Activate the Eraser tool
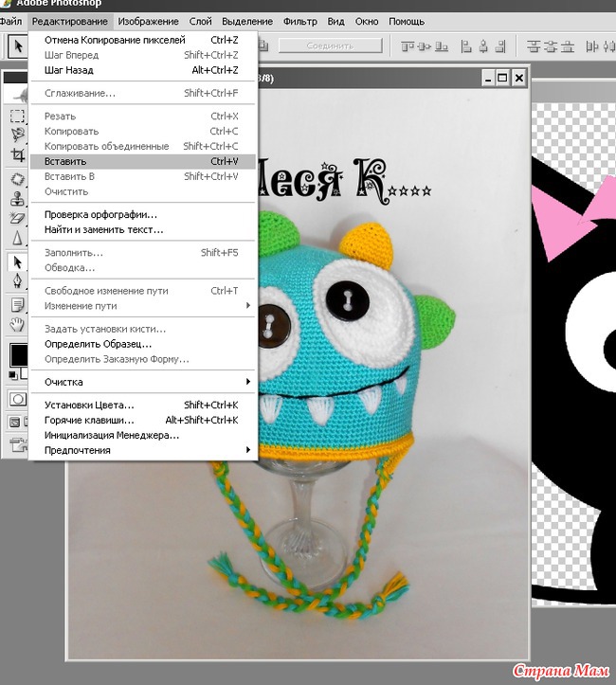Viewport: 616px width, 685px height. point(17,218)
